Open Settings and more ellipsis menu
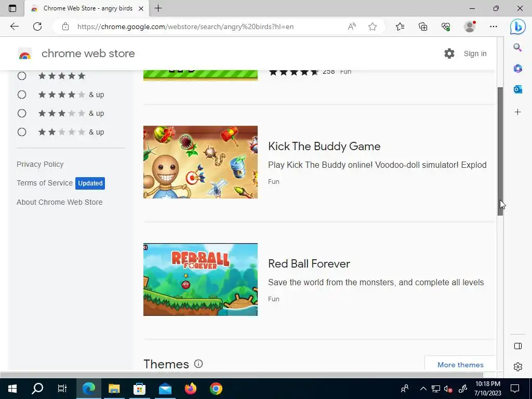 tap(494, 26)
